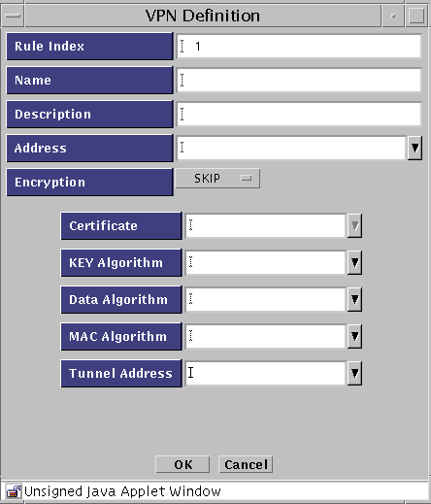Click the KEY Algorithm label
This screenshot has height=504, width=431.
(x=121, y=262)
